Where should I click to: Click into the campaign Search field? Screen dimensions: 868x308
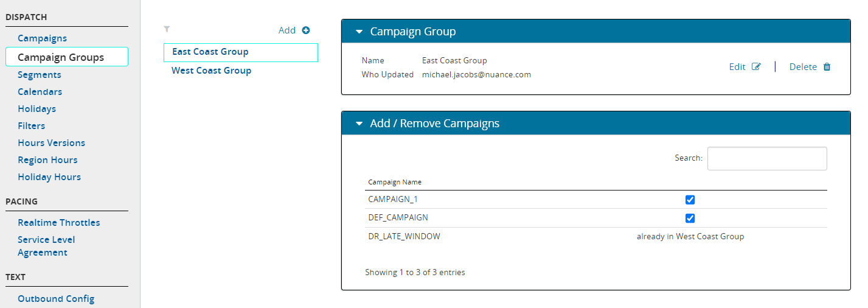tap(766, 158)
